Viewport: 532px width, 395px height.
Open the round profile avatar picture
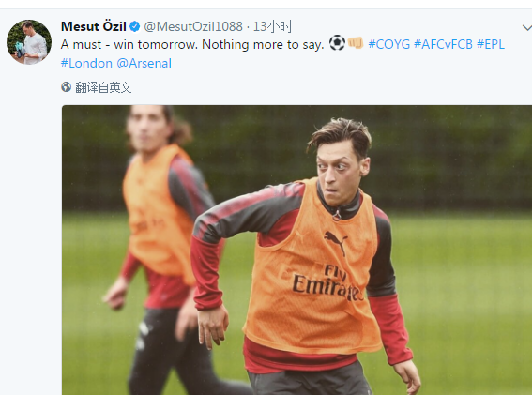click(x=29, y=41)
